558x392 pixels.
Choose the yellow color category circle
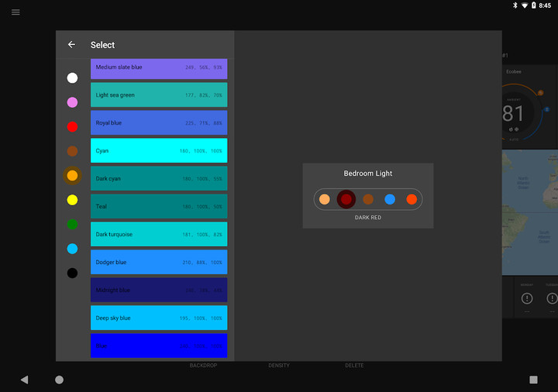72,200
